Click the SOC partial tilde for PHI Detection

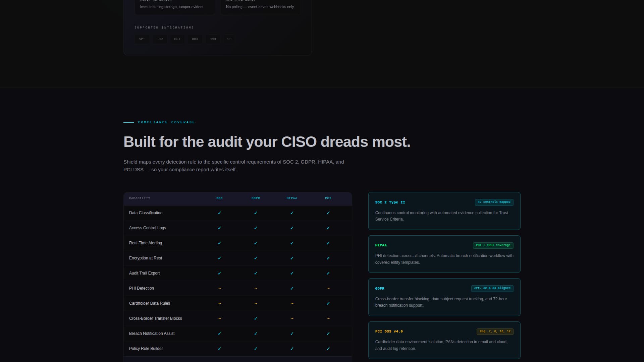tap(219, 288)
